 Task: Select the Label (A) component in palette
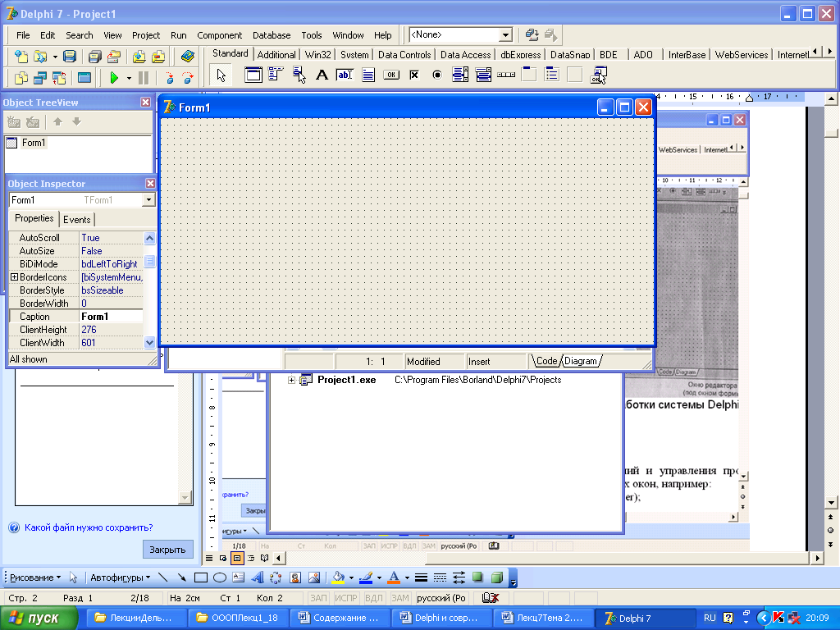322,75
